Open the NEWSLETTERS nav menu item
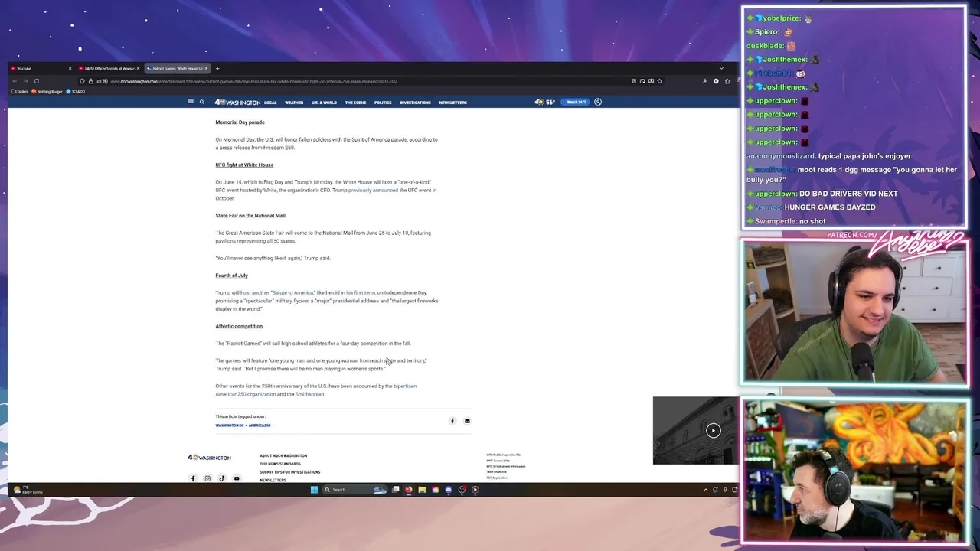The height and width of the screenshot is (551, 980). coord(452,103)
